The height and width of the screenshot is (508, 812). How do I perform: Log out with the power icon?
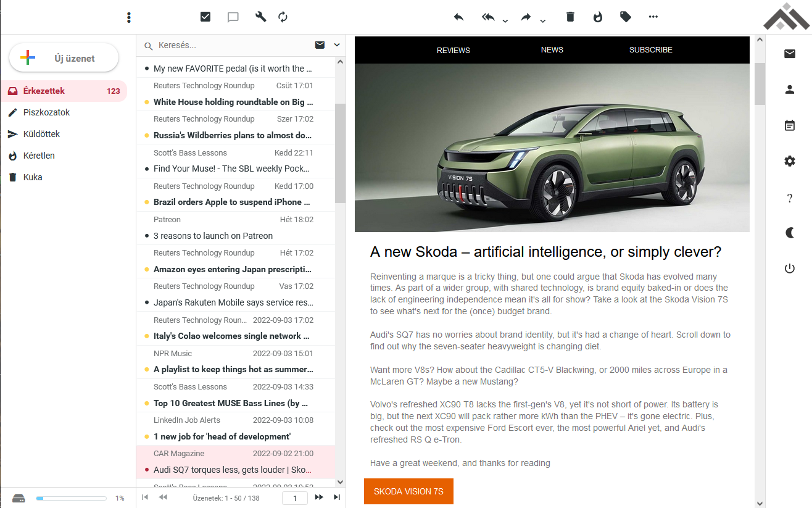790,269
